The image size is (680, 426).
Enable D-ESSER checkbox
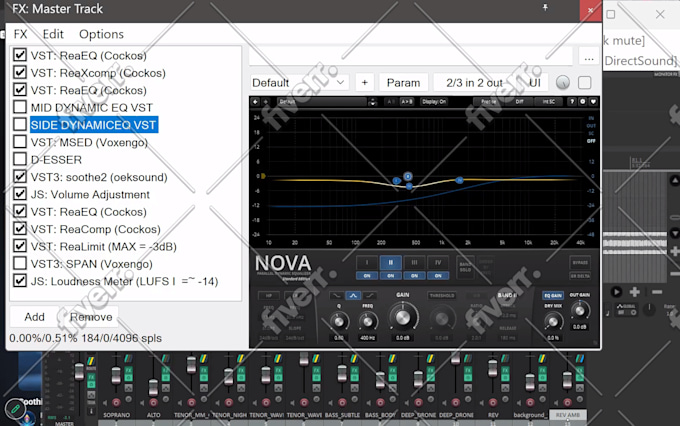20,159
